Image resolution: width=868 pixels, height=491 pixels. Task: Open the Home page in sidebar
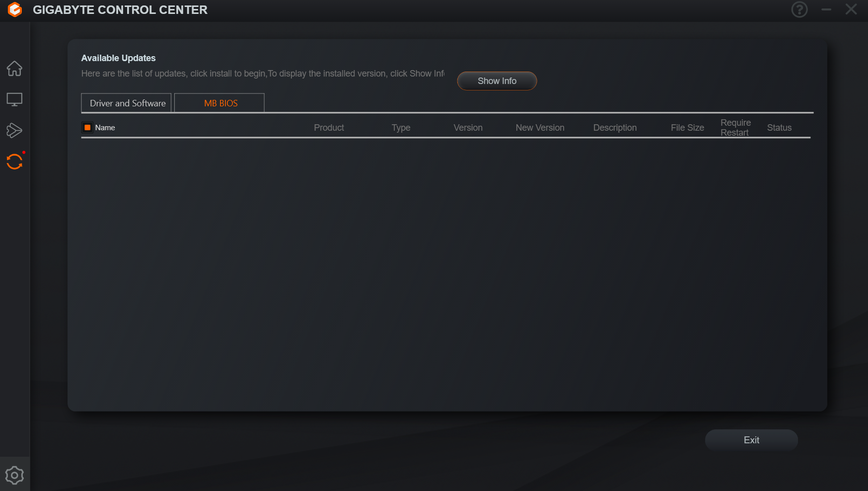coord(14,69)
